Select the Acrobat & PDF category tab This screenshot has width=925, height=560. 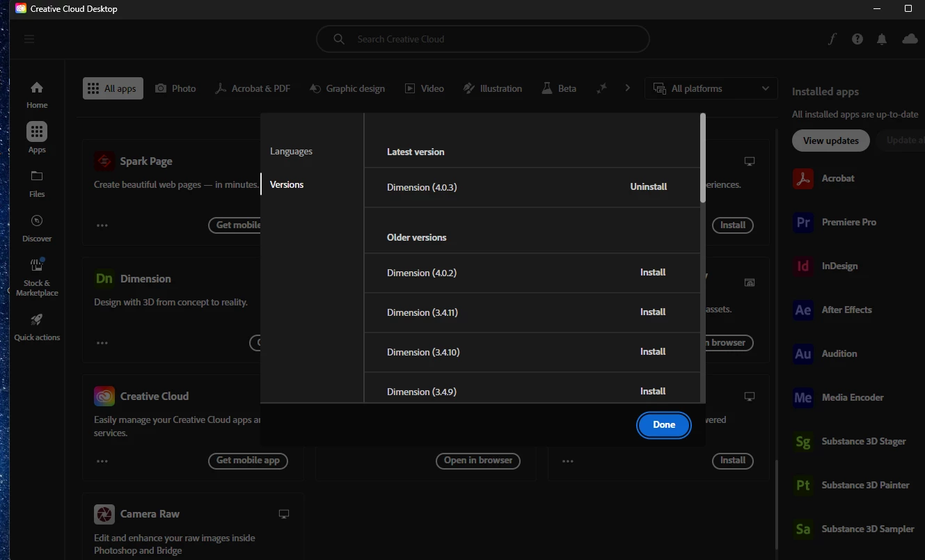(x=253, y=88)
